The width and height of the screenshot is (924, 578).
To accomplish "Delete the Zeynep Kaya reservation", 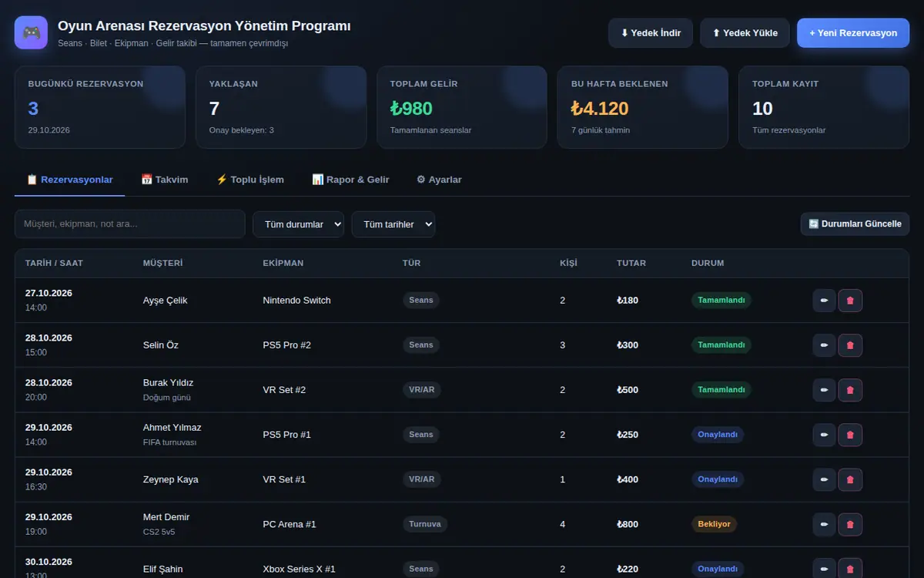I will [850, 479].
